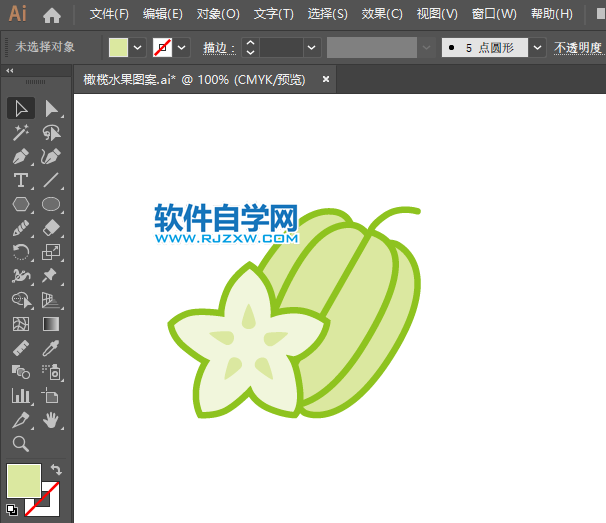Choose the Gradient tool

51,324
